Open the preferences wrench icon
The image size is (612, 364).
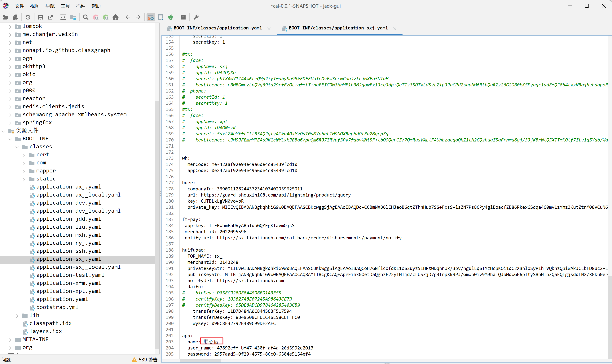tap(196, 17)
